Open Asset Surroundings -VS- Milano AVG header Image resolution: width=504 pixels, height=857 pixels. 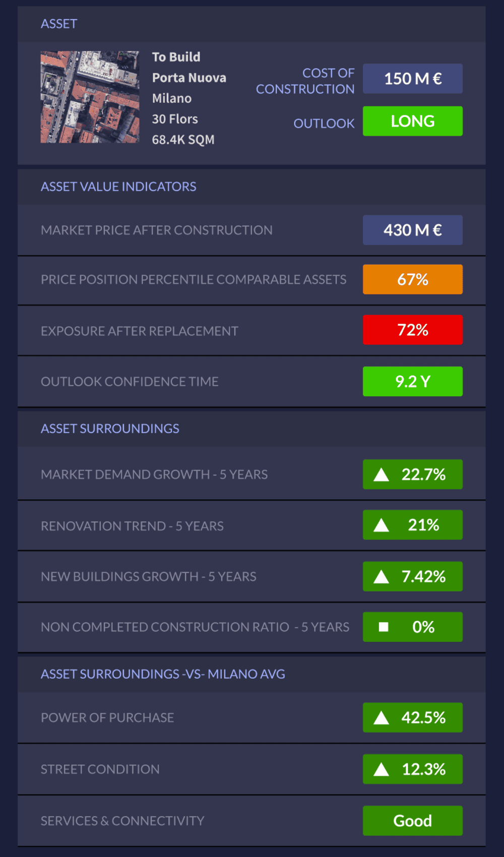click(x=163, y=674)
